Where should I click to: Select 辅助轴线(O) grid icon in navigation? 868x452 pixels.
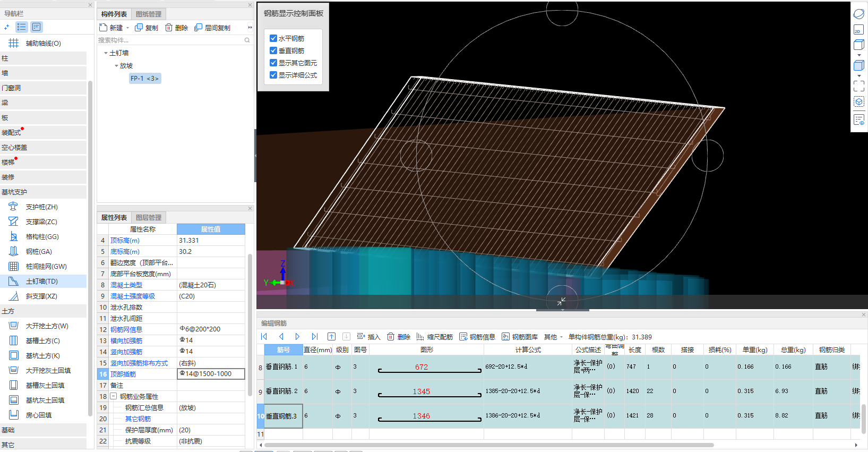coord(13,43)
